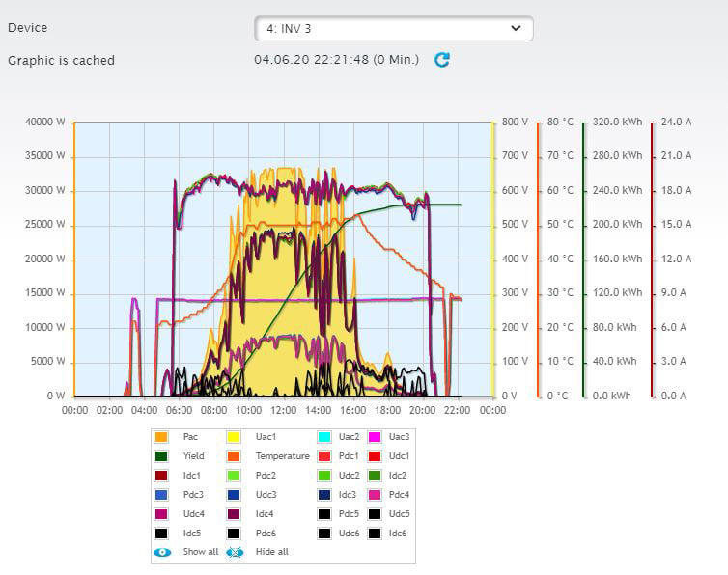Click the Show all eye icon
728x575 pixels.
[162, 552]
